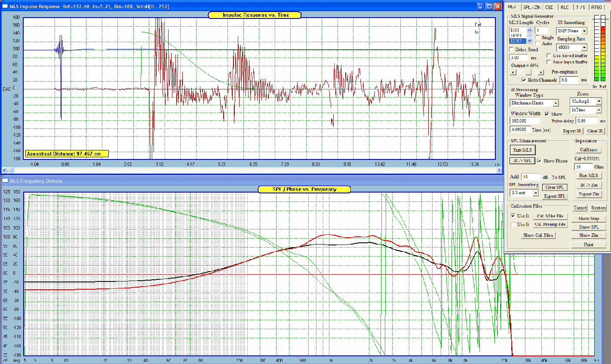Click the Run MLS button under SPL Measurement
Viewport: 611px width, 364px height.
coord(522,150)
